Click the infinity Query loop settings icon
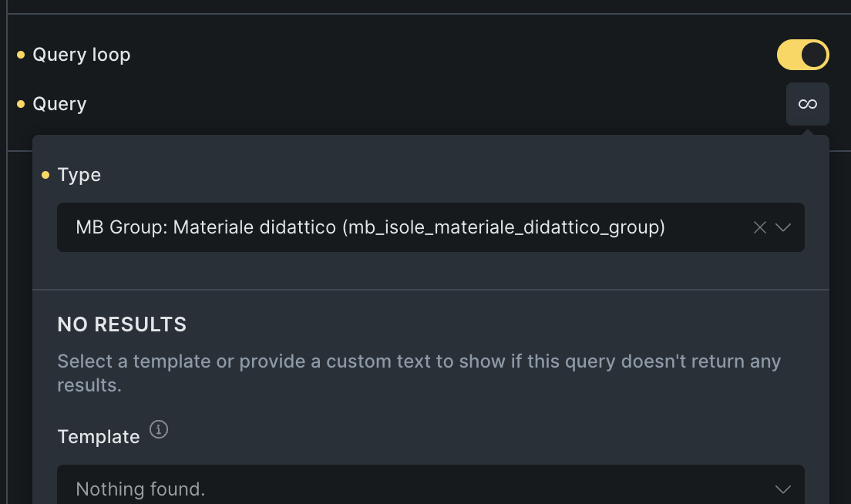Screen dimensions: 851x504 coord(807,104)
